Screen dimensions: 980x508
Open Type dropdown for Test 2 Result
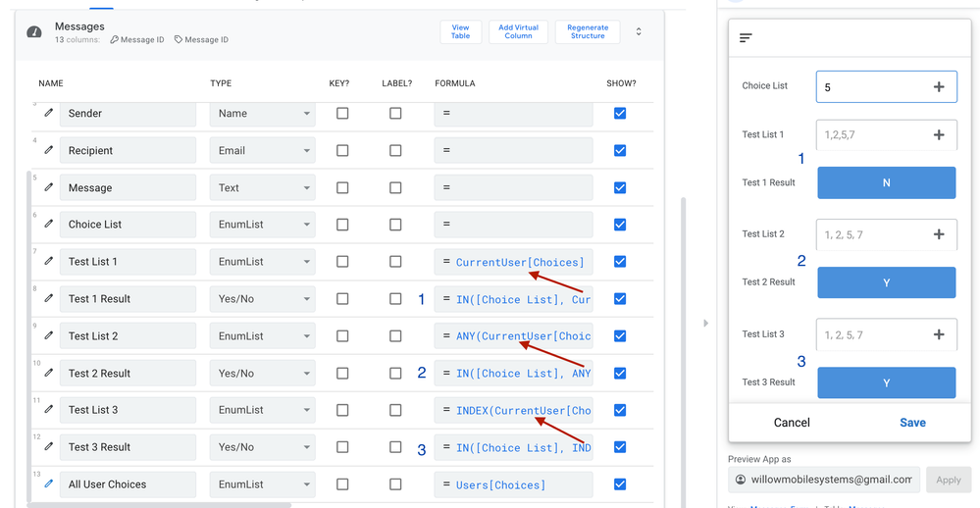click(263, 373)
